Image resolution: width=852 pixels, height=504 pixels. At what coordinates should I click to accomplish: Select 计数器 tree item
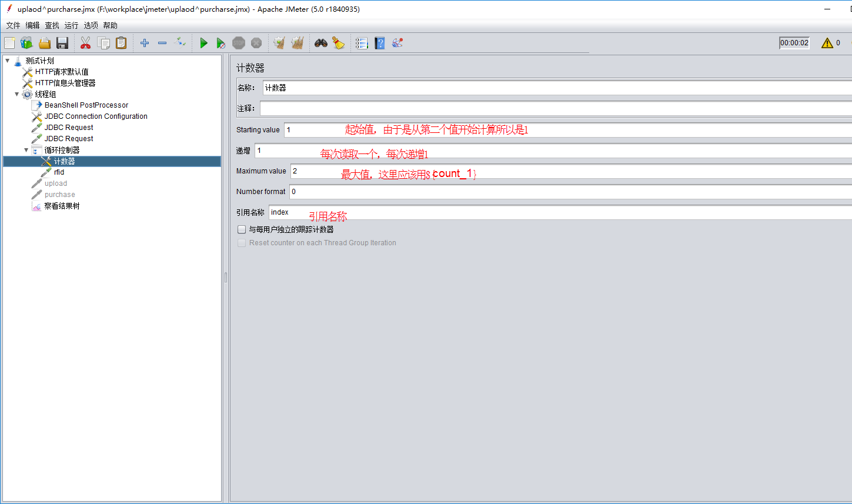tap(64, 161)
